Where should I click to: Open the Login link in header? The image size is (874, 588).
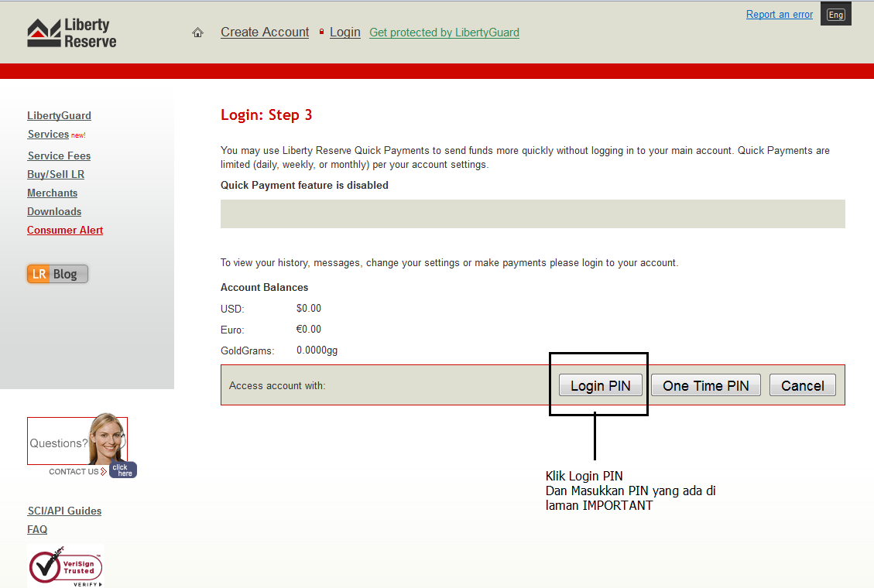tap(345, 32)
